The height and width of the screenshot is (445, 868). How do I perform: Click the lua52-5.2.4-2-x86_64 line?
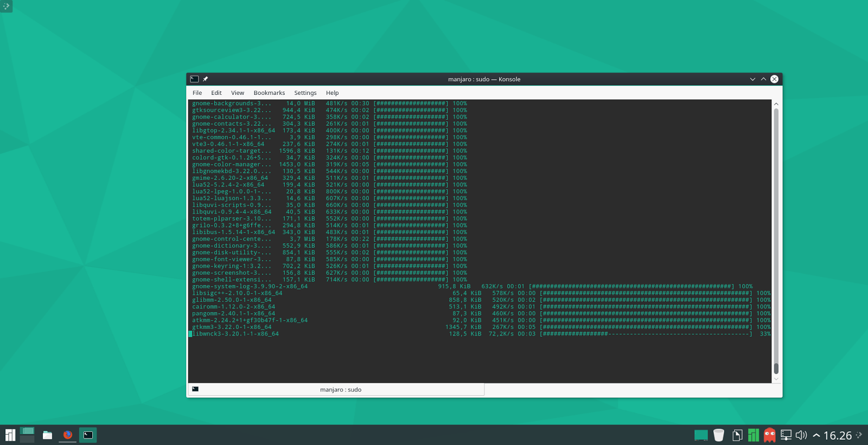click(329, 185)
